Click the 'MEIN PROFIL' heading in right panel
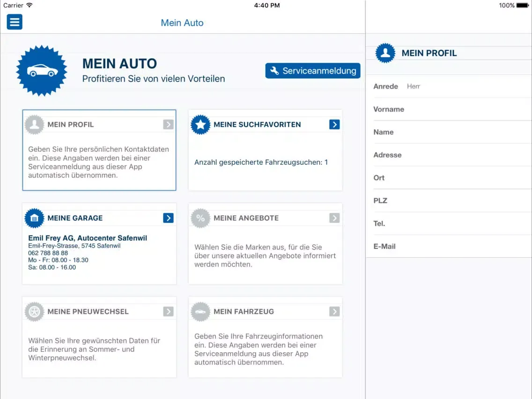 (429, 53)
